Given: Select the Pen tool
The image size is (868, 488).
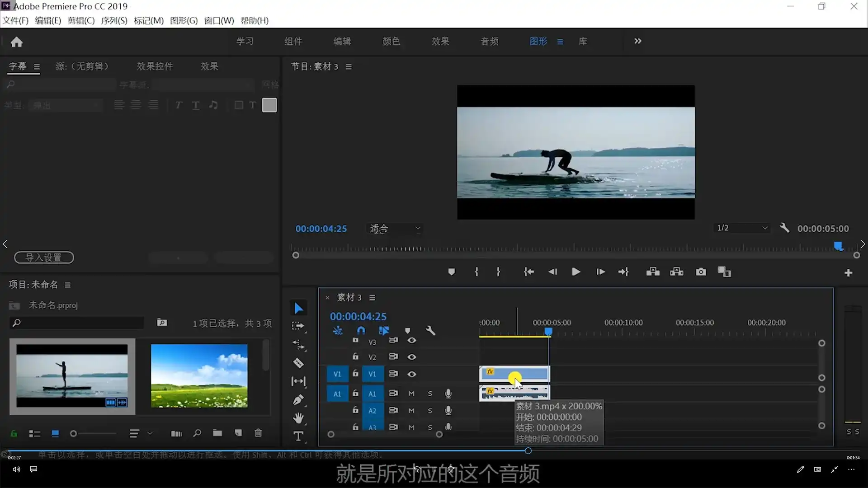Looking at the screenshot, I should [298, 399].
